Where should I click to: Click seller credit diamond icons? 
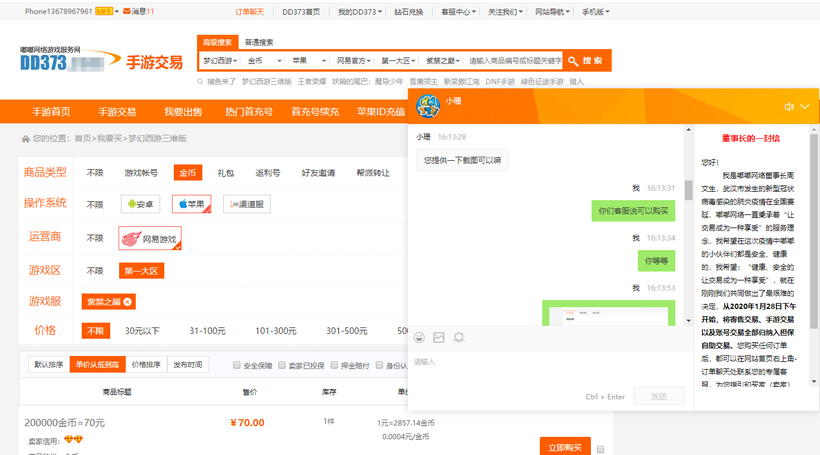(73, 439)
